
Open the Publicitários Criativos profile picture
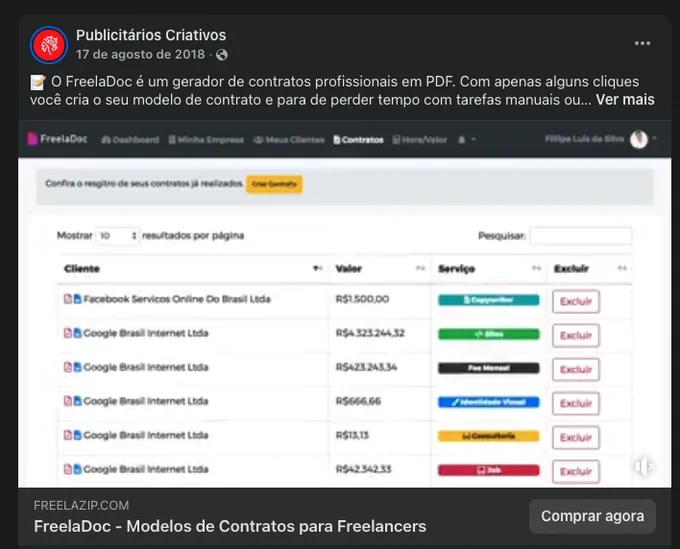[49, 45]
